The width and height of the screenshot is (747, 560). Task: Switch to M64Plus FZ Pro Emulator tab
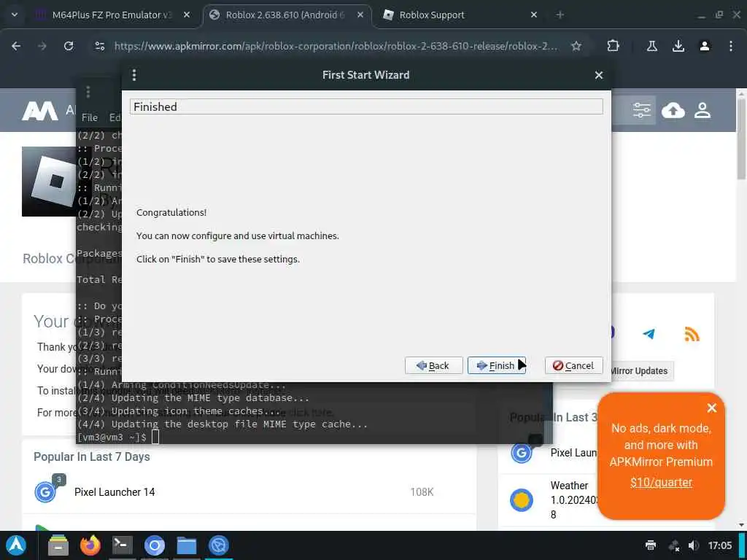click(112, 15)
